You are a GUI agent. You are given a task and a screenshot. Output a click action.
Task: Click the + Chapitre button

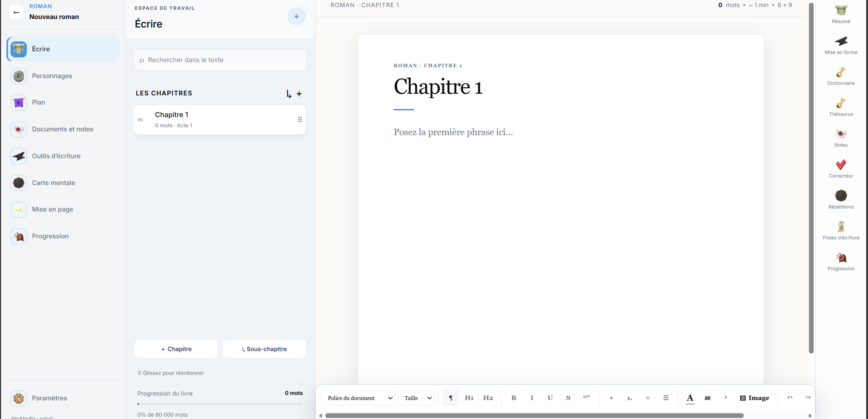tap(176, 349)
